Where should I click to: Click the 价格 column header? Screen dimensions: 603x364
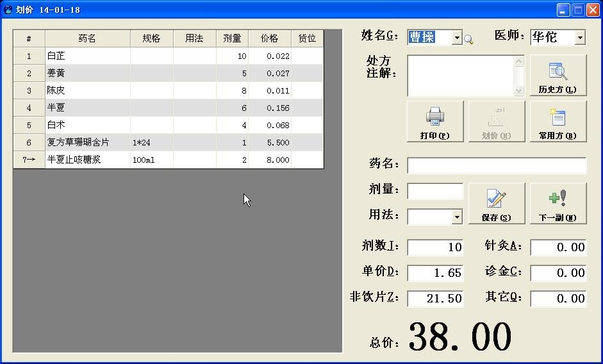270,38
